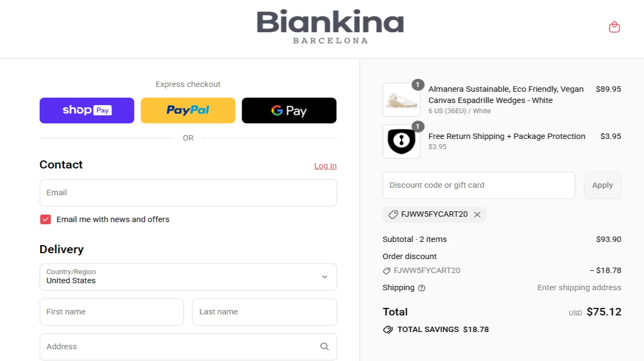Open the cart via the red bag icon
644x361 pixels.
point(614,26)
